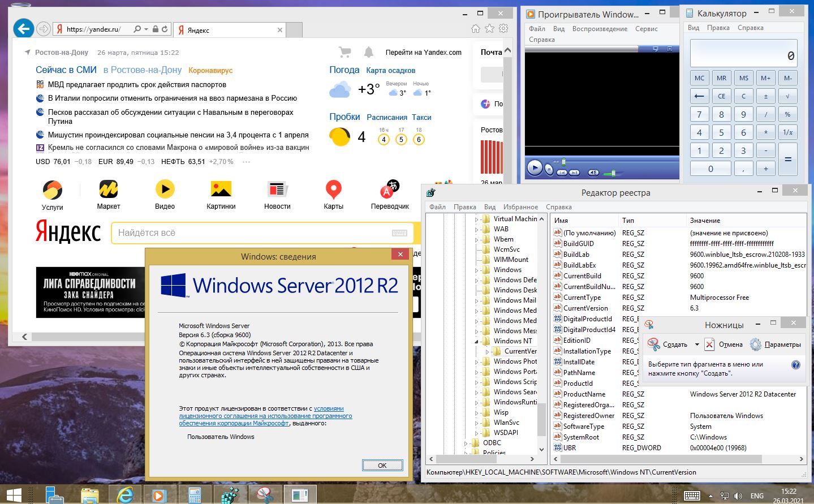
Task: Click Calculator equals button
Action: pyautogui.click(x=787, y=160)
